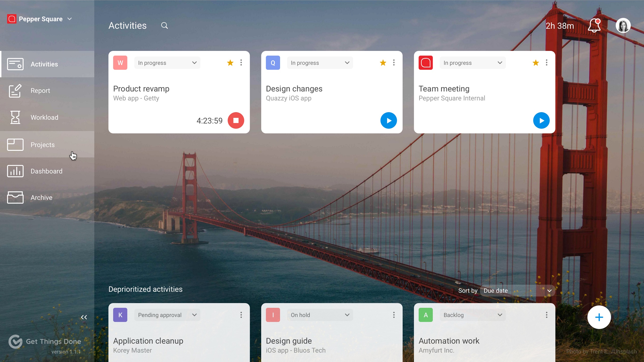Click the W color badge on Product revamp
The height and width of the screenshot is (362, 644).
[120, 63]
